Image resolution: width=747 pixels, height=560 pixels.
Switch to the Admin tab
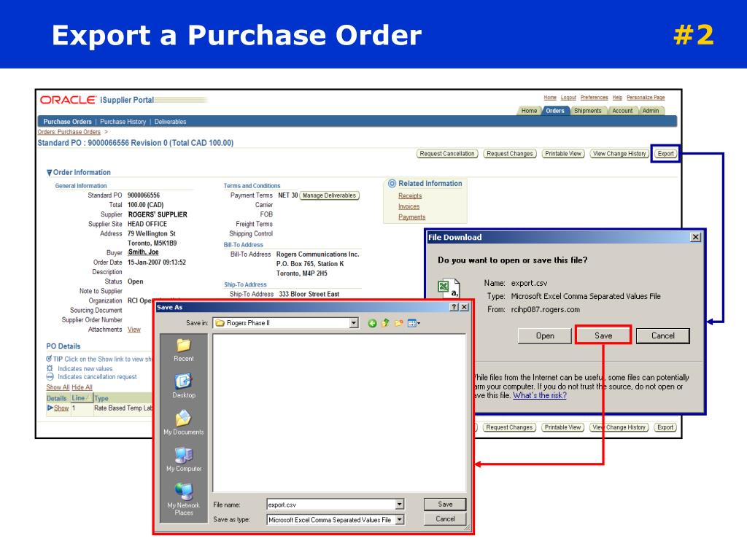pos(650,111)
